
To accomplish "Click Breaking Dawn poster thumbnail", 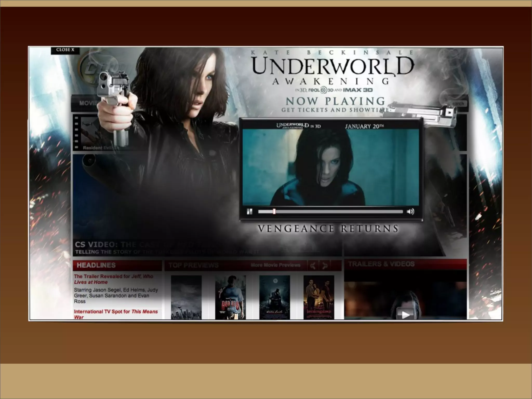I will coord(319,297).
